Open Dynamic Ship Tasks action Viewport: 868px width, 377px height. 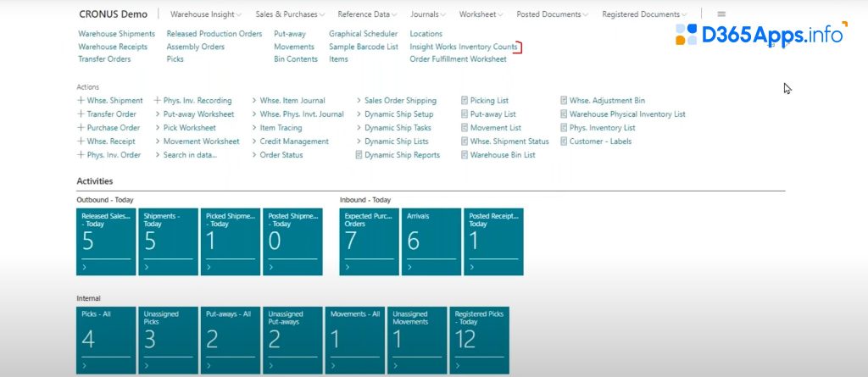[398, 128]
